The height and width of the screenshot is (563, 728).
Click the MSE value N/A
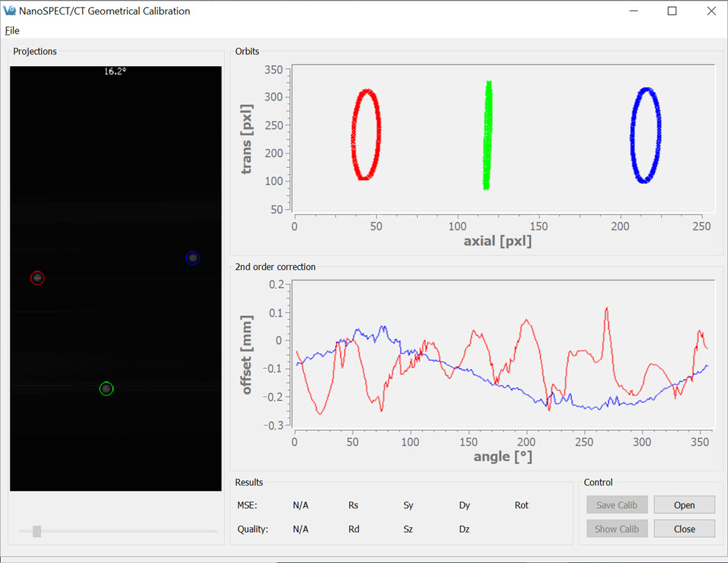tap(300, 505)
